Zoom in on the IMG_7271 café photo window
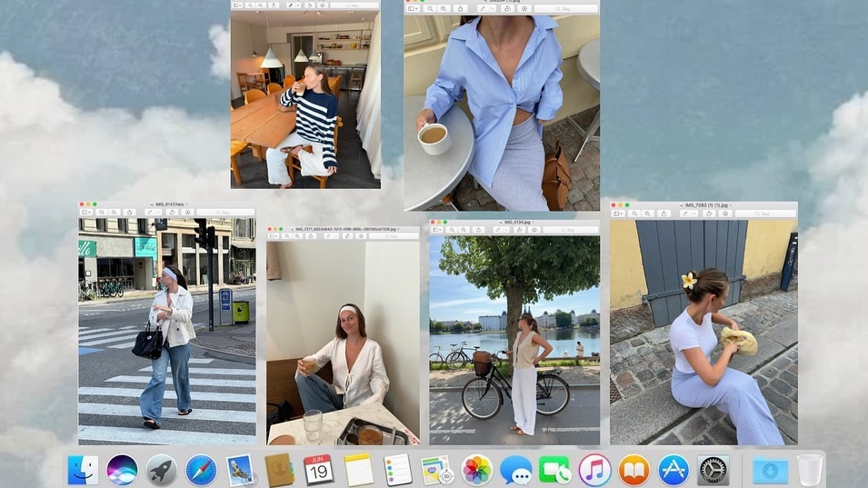This screenshot has height=488, width=868. click(x=298, y=236)
